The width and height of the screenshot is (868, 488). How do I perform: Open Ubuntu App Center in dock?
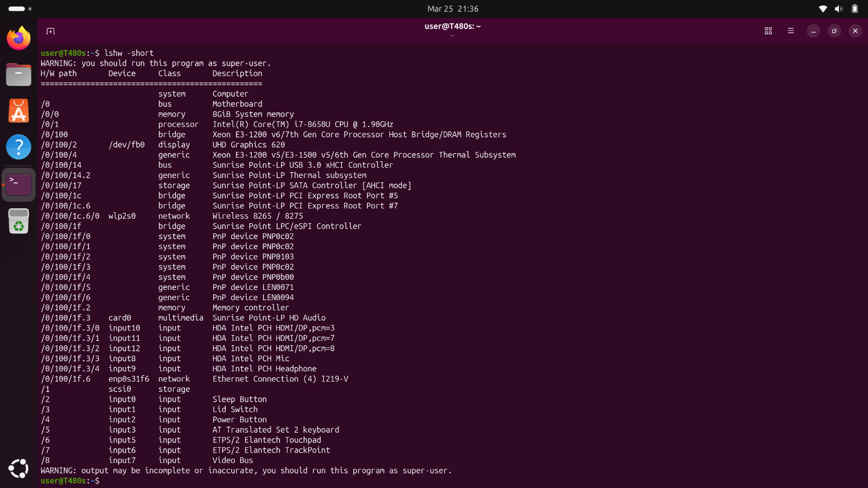click(x=18, y=111)
